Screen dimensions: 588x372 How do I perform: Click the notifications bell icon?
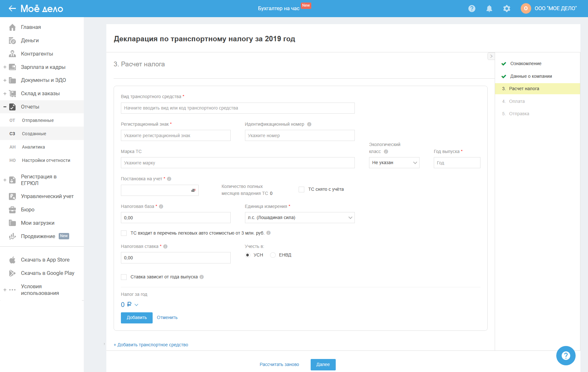(489, 9)
